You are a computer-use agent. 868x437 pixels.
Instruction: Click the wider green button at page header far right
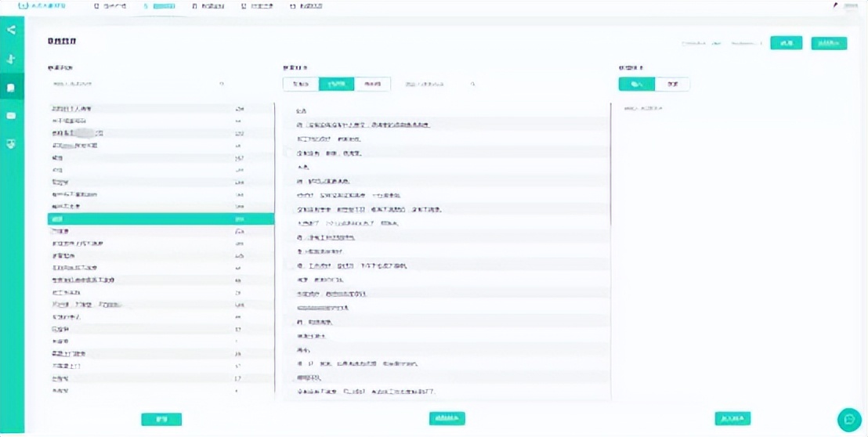(829, 43)
